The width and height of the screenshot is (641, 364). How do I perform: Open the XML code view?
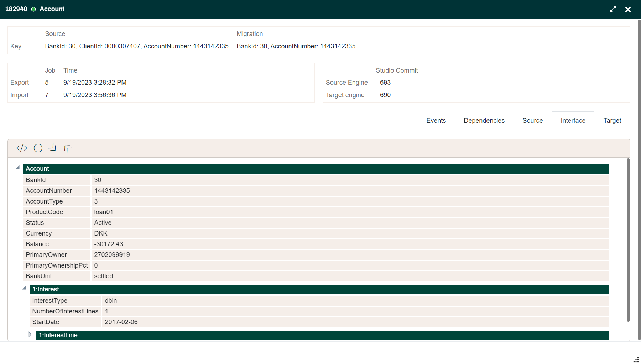click(x=21, y=148)
